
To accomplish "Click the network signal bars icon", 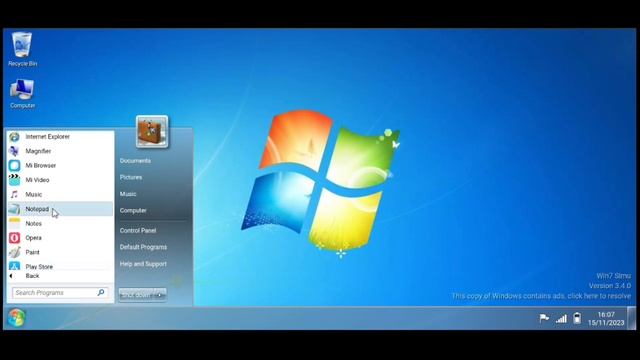I will [561, 318].
